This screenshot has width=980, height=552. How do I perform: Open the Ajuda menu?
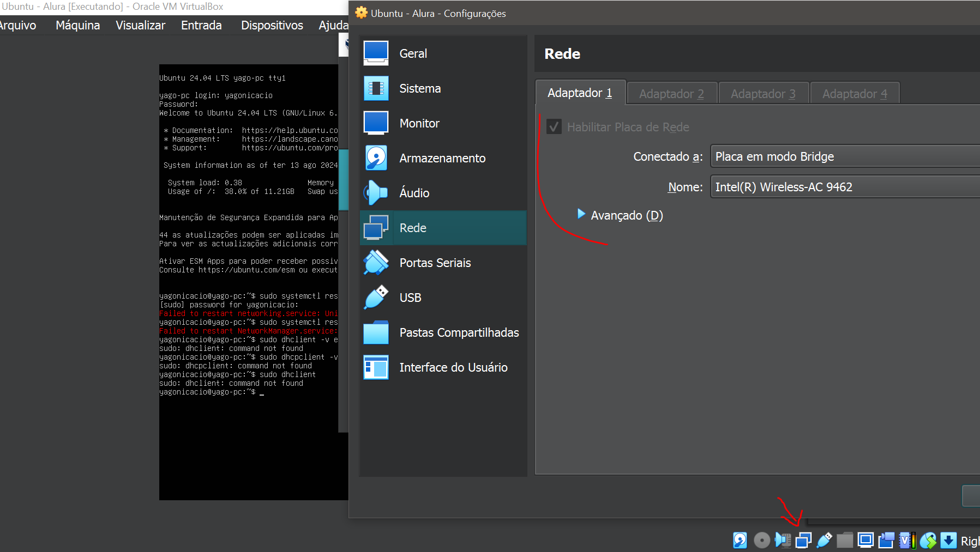[x=333, y=25]
